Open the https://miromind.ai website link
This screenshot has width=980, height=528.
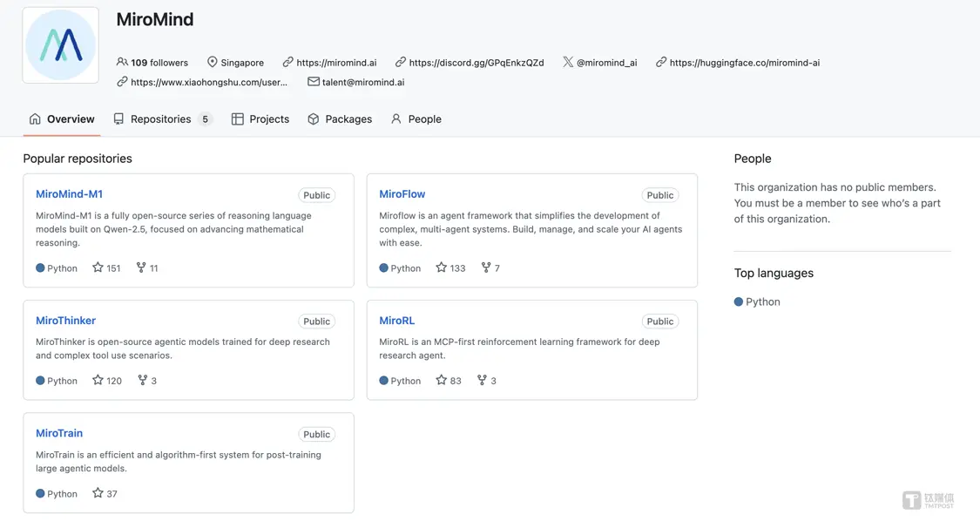336,63
